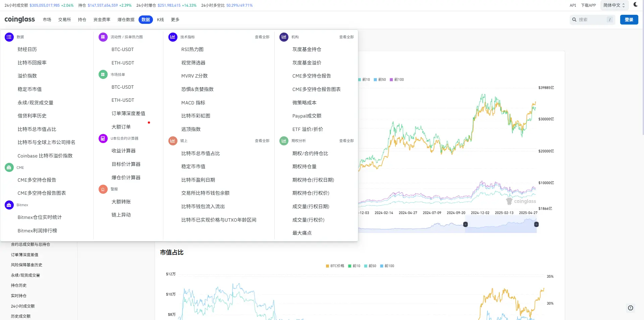
Task: Click the green 市场挂单 category icon
Action: point(103,75)
